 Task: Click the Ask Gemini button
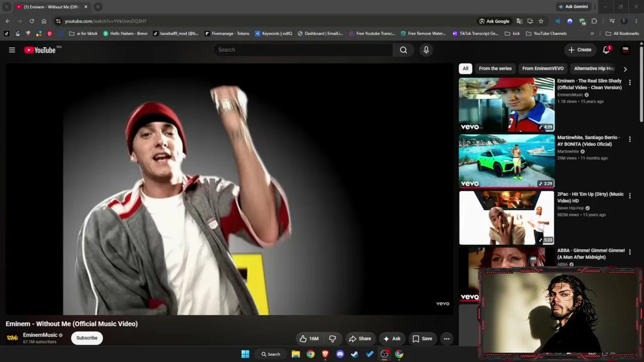[x=573, y=7]
